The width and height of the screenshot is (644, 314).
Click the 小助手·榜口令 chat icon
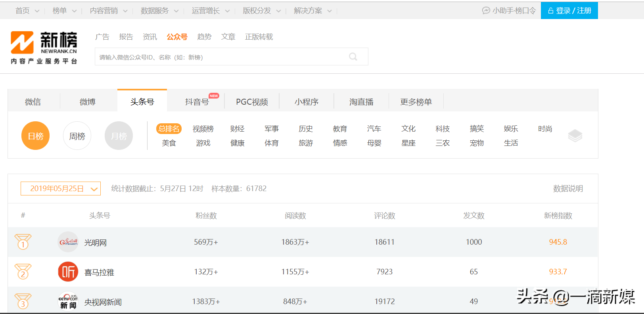[486, 11]
